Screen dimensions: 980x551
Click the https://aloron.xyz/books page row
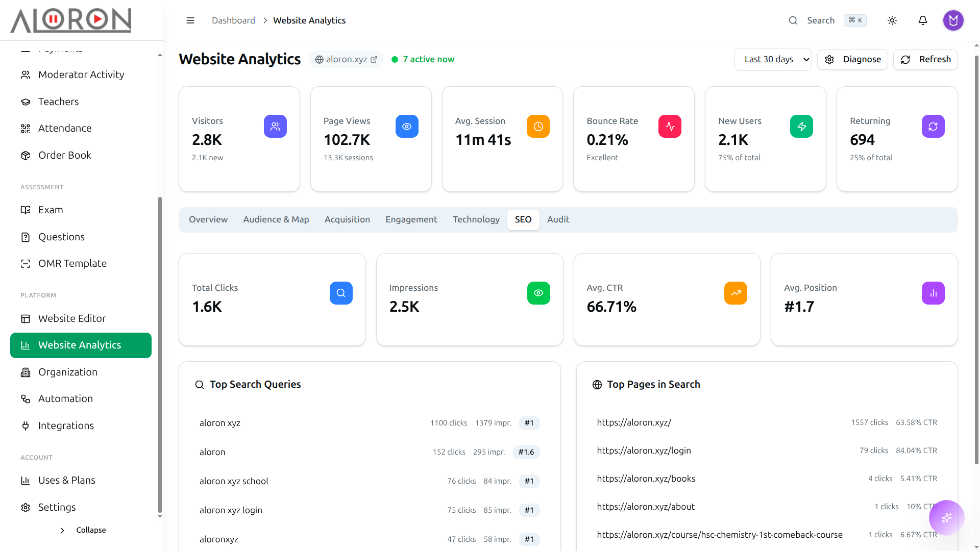pyautogui.click(x=767, y=479)
